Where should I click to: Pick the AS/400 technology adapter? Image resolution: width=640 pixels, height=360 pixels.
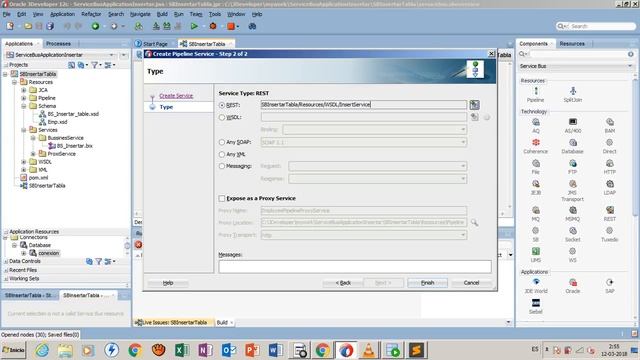(x=573, y=125)
